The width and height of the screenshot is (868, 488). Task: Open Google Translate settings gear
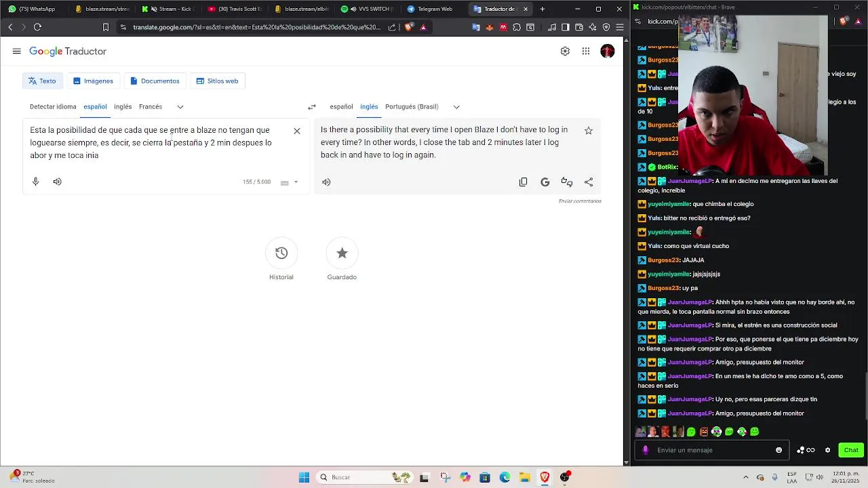tap(565, 52)
